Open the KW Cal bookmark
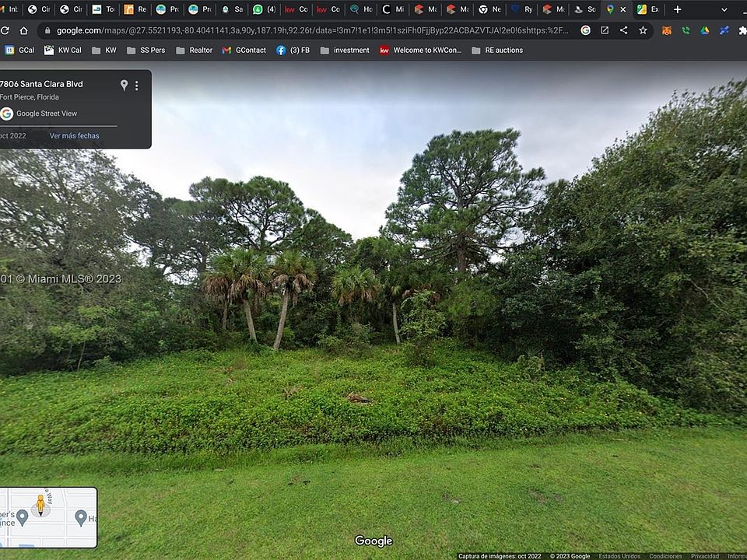 [x=63, y=50]
